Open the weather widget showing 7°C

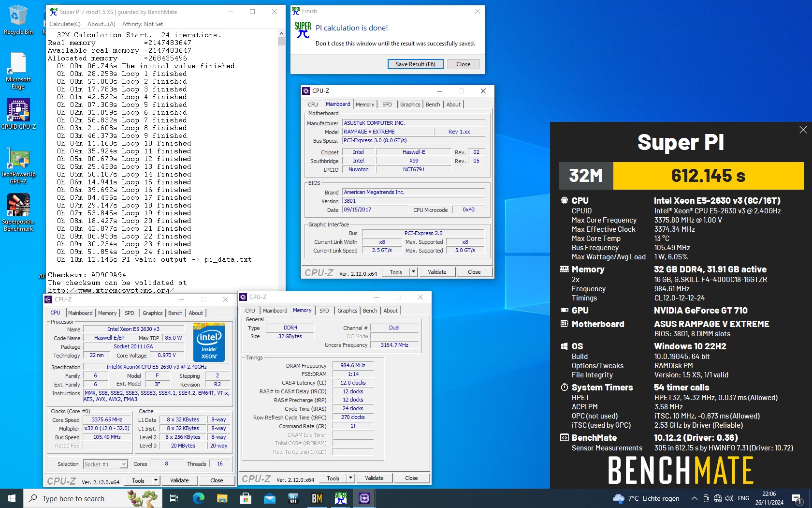(x=646, y=498)
